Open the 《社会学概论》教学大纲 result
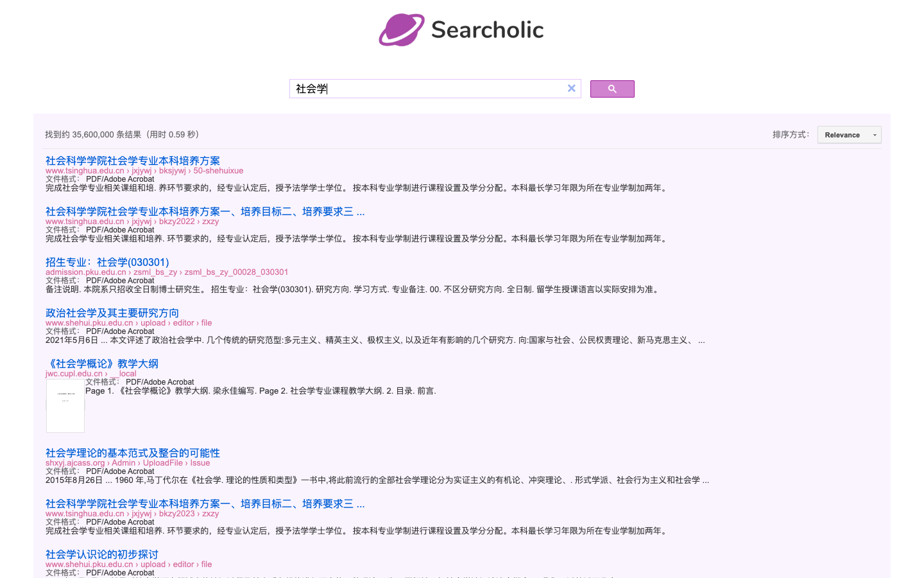Image resolution: width=924 pixels, height=578 pixels. (101, 363)
